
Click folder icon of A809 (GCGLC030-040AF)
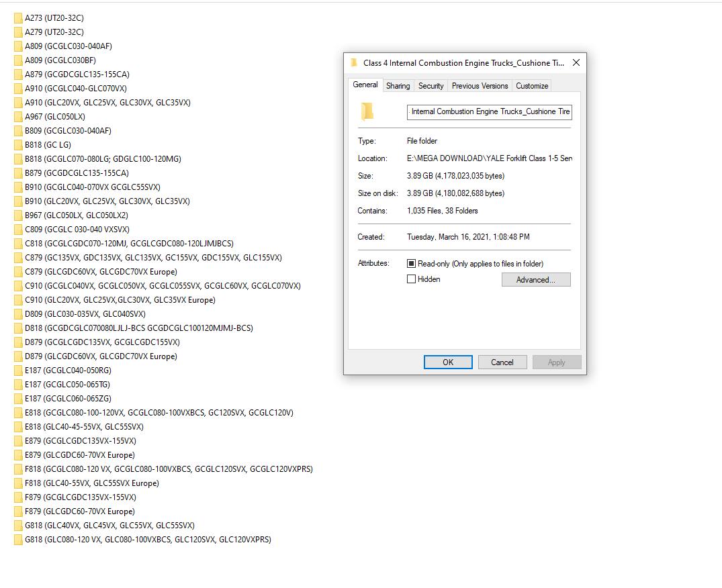18,46
